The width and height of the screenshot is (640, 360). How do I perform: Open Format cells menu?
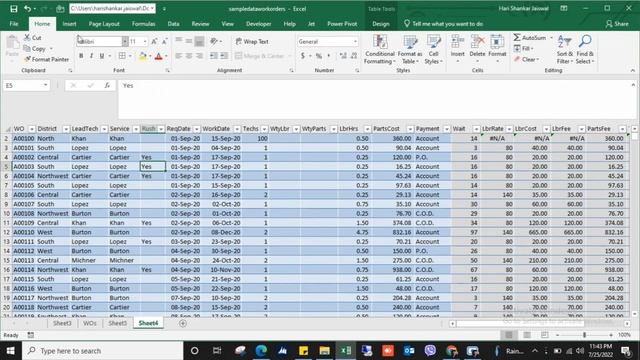coord(497,49)
